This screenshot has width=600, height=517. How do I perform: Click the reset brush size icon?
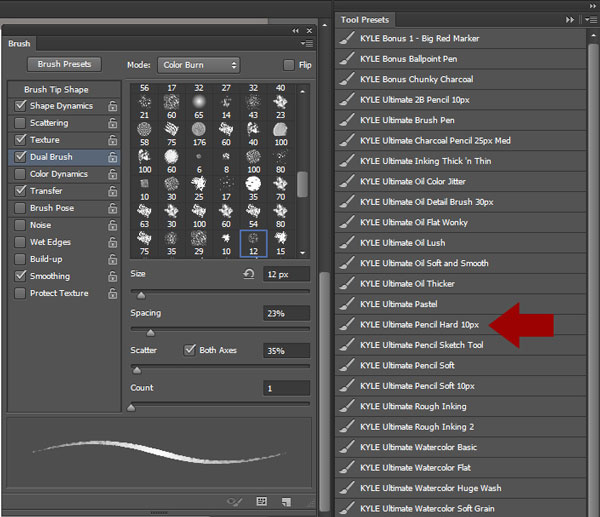point(249,274)
